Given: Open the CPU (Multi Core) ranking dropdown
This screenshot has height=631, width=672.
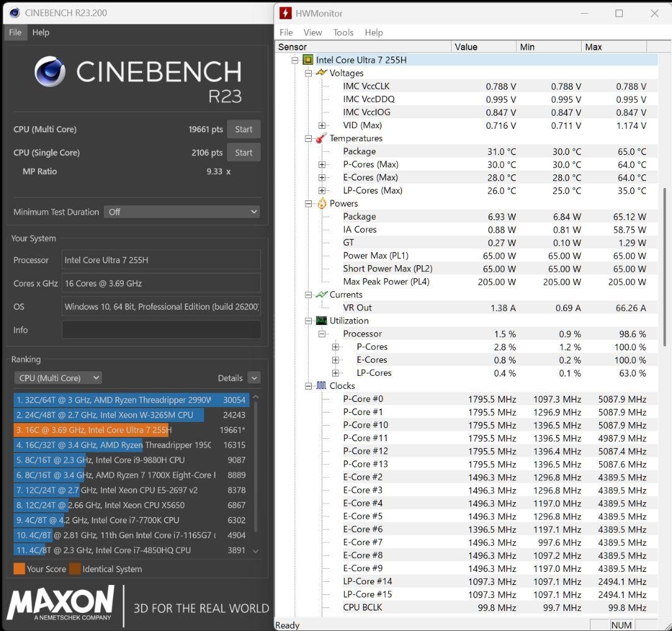Looking at the screenshot, I should click(x=58, y=378).
